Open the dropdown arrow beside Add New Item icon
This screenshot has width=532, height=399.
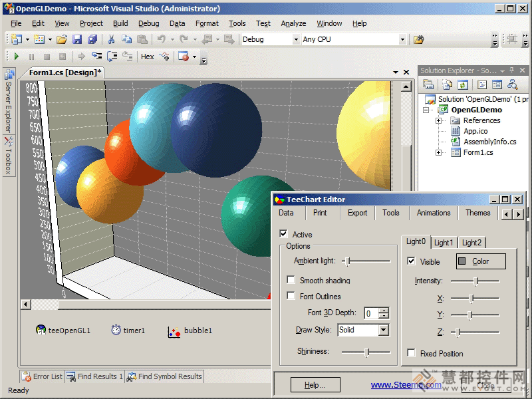[51, 40]
